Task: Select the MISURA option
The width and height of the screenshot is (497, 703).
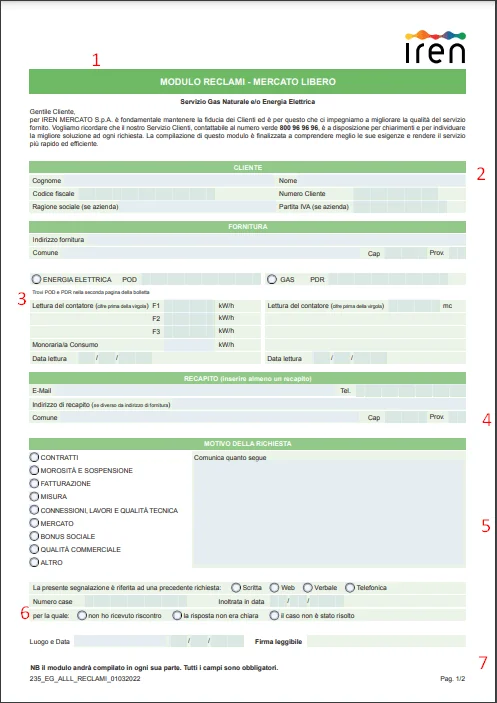Action: (x=34, y=496)
